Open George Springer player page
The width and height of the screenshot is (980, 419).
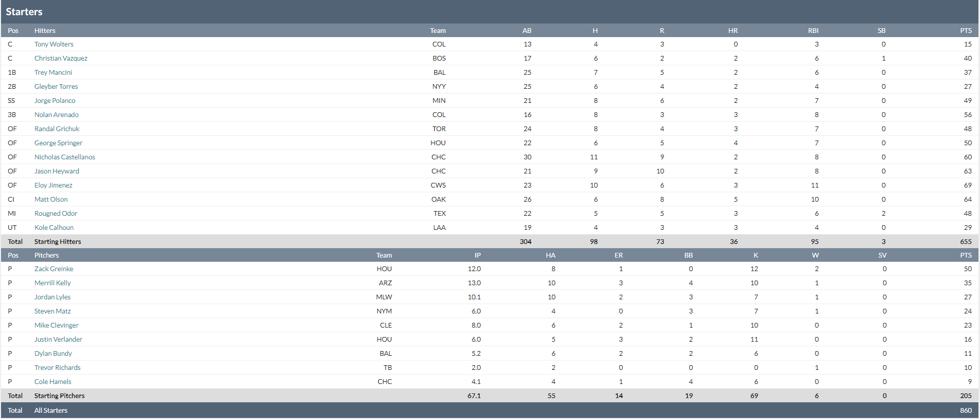point(59,143)
